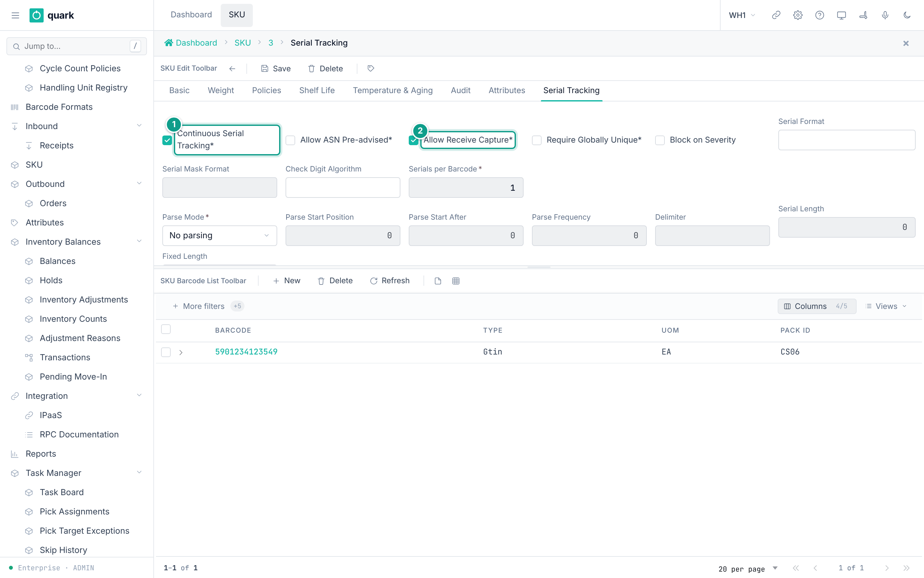Click the tag icon in SKU toolbar
This screenshot has width=924, height=578.
coord(371,68)
